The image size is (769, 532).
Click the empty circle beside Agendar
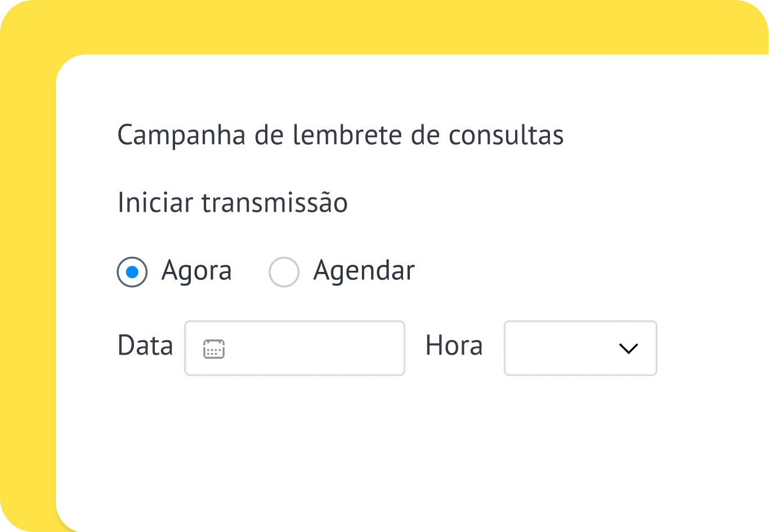284,272
